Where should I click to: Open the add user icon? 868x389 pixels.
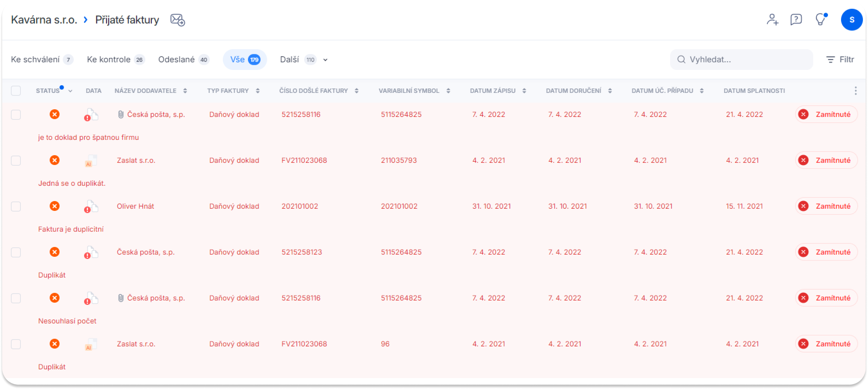tap(772, 19)
